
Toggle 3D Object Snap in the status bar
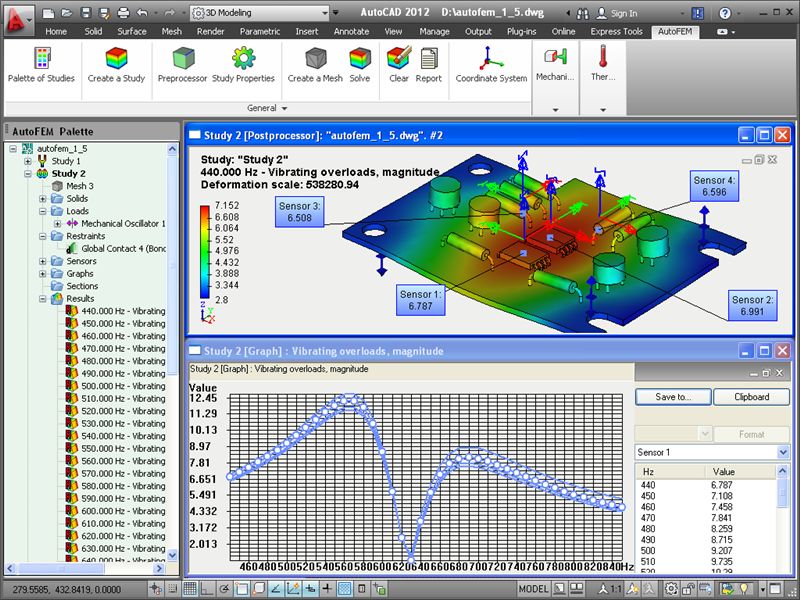coord(258,589)
